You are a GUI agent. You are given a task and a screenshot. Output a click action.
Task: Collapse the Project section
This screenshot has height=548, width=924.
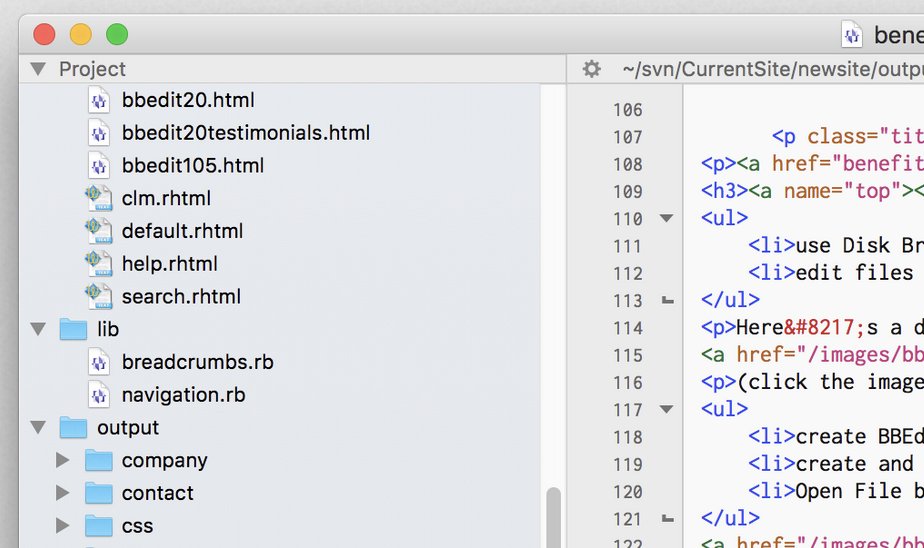[x=38, y=69]
